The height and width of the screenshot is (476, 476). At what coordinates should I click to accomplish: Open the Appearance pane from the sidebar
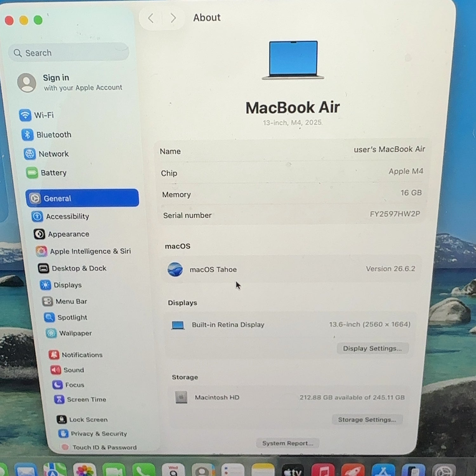pyautogui.click(x=62, y=234)
